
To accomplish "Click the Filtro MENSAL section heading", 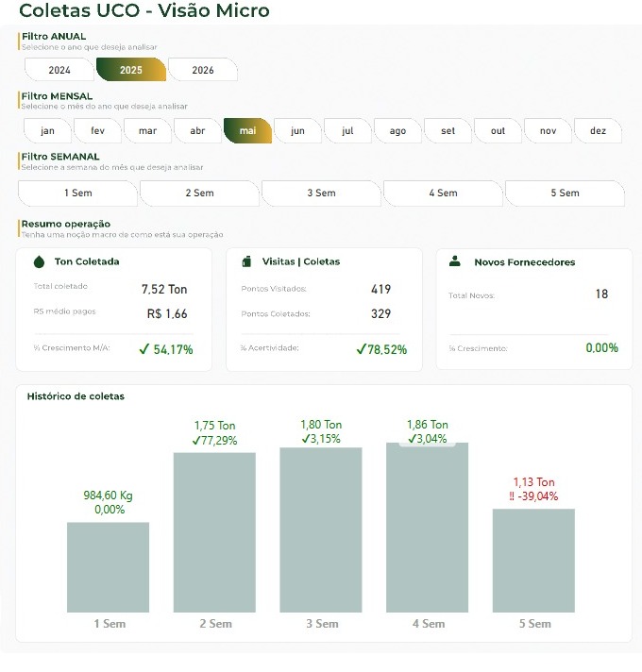I will 57,96.
